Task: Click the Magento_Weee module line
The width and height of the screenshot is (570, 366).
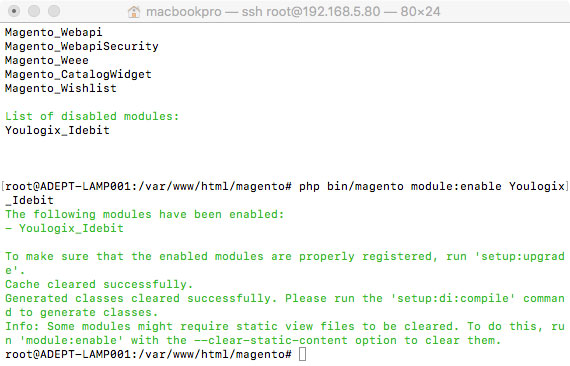Action: point(47,60)
